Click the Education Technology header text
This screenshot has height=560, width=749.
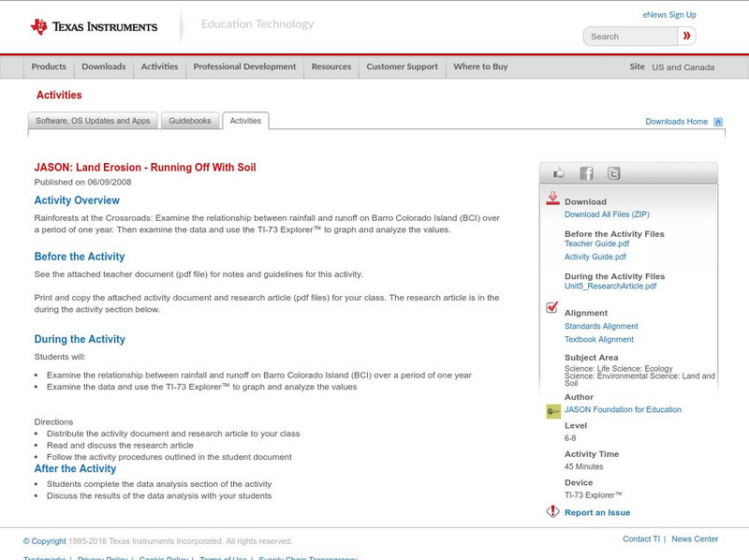tap(257, 24)
